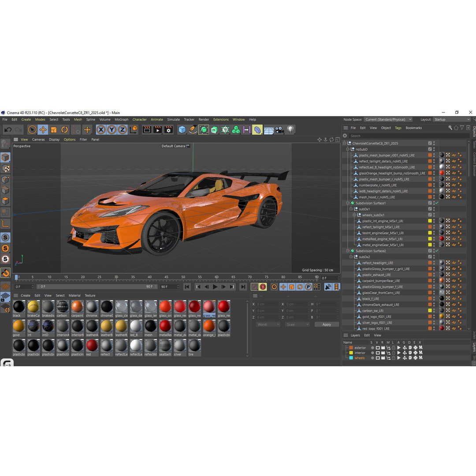The width and height of the screenshot is (476, 476).
Task: Click frame 45 on timeline ruler
Action: point(166,277)
